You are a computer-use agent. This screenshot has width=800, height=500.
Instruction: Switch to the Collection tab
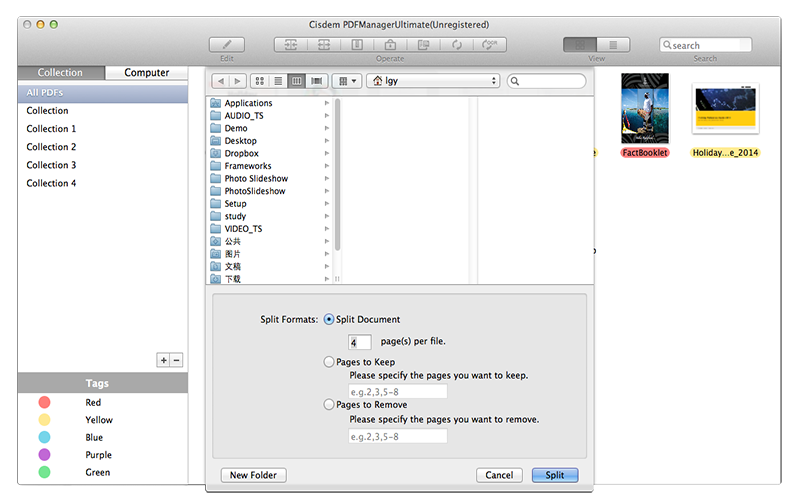(61, 72)
